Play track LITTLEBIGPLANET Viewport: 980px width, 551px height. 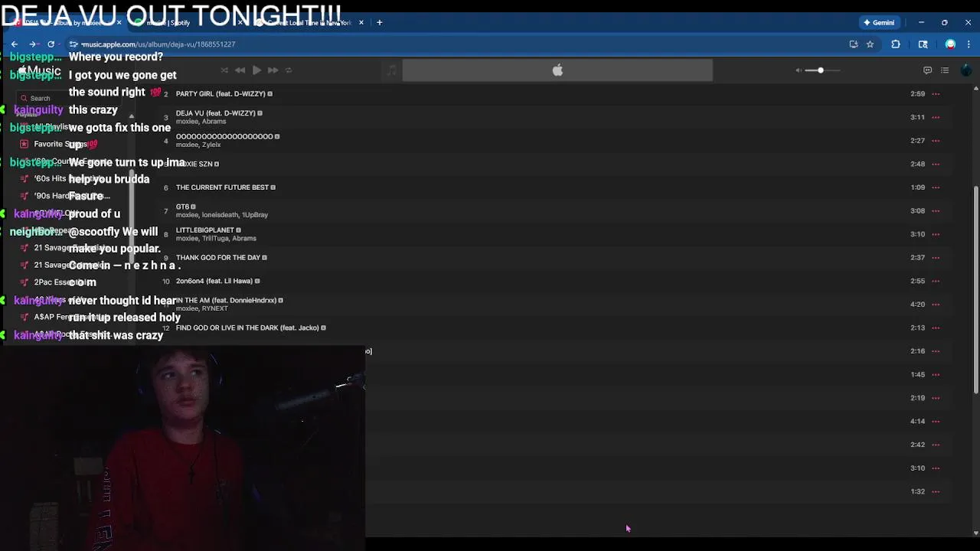[205, 230]
